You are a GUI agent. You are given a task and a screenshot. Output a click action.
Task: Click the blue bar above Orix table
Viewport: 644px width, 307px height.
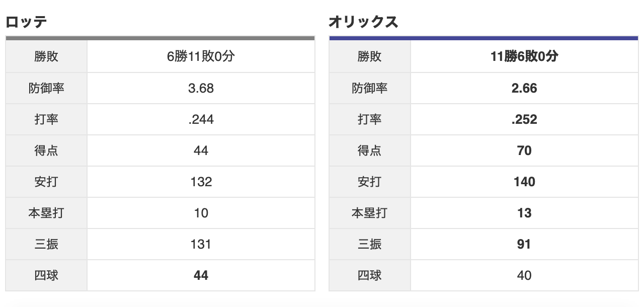(x=484, y=38)
